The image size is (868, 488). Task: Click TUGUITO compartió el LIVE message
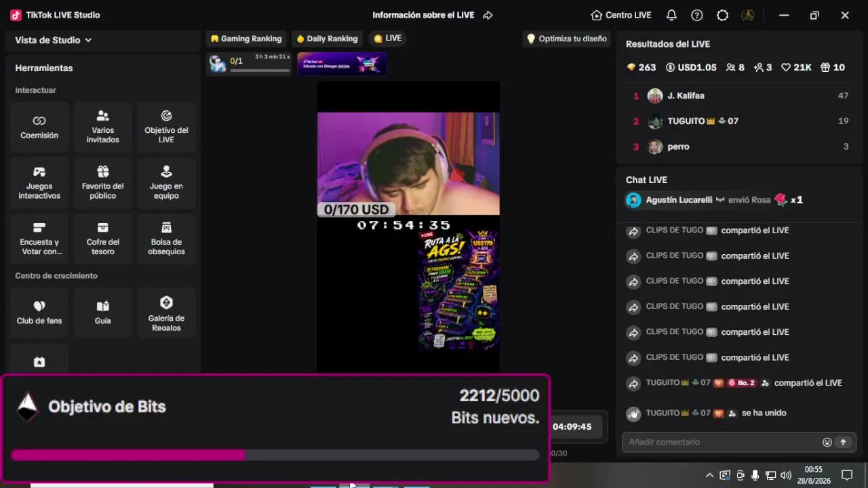pyautogui.click(x=734, y=383)
